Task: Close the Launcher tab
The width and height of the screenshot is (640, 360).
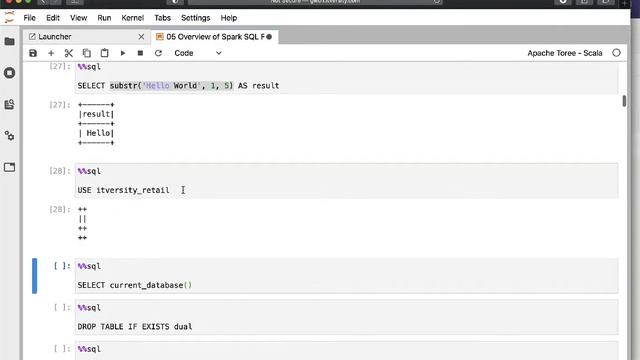Action: click(x=141, y=37)
